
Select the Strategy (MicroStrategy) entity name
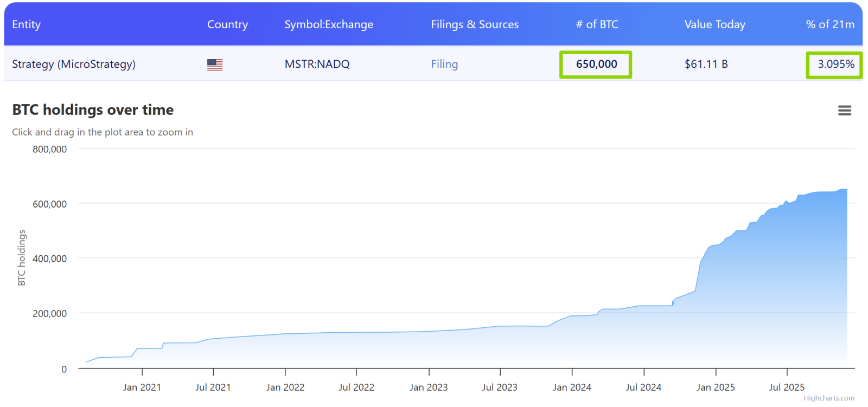(x=74, y=64)
